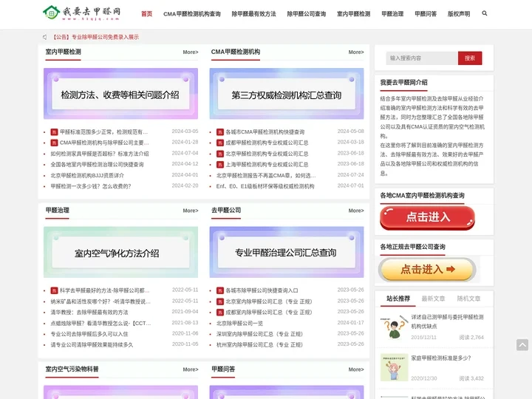532x399 pixels.
Task: Click More> beside 甲醛治理 section
Action: pos(191,211)
